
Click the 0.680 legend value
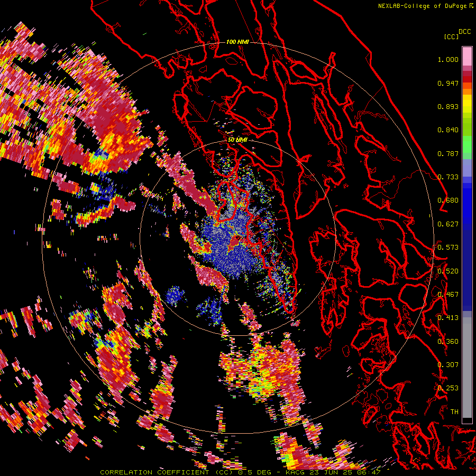pos(448,200)
